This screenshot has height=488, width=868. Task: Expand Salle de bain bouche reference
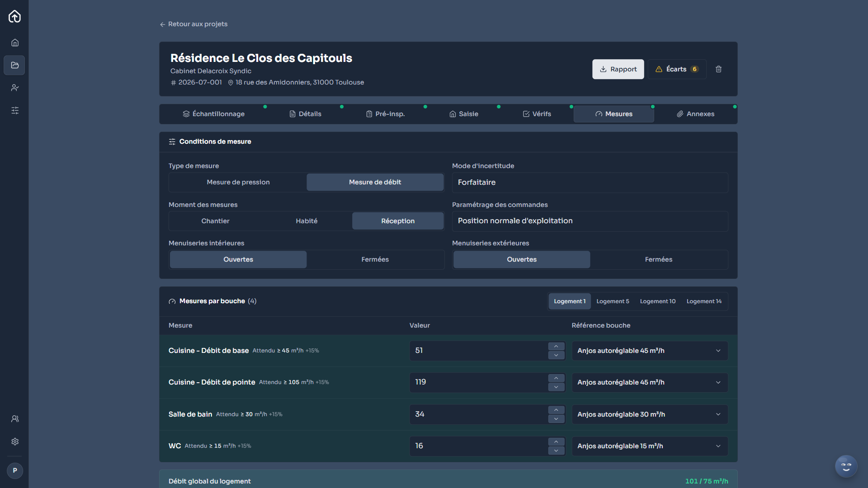coord(650,414)
